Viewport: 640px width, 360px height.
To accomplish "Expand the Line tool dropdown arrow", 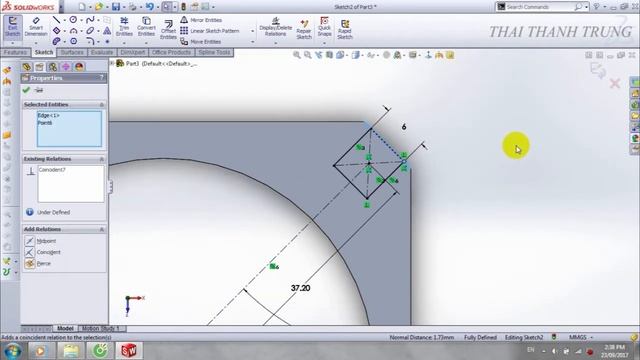I will coord(64,20).
